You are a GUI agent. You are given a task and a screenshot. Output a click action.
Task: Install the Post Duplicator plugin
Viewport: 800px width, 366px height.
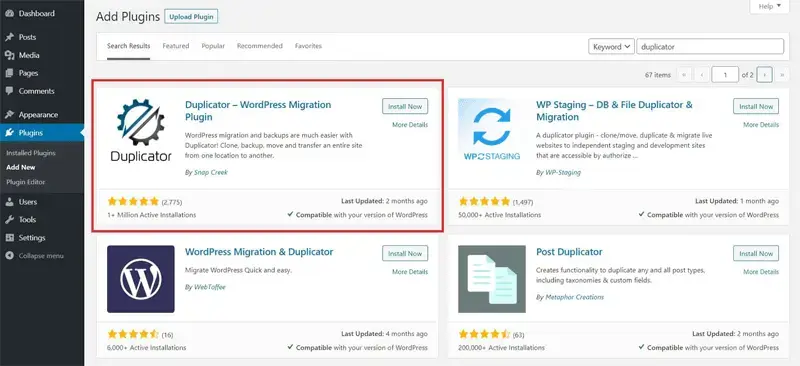(756, 254)
